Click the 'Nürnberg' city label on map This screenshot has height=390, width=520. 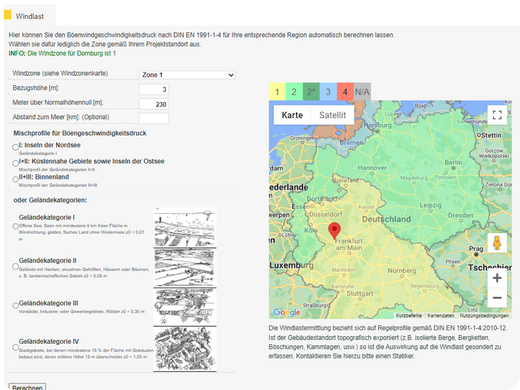click(402, 270)
